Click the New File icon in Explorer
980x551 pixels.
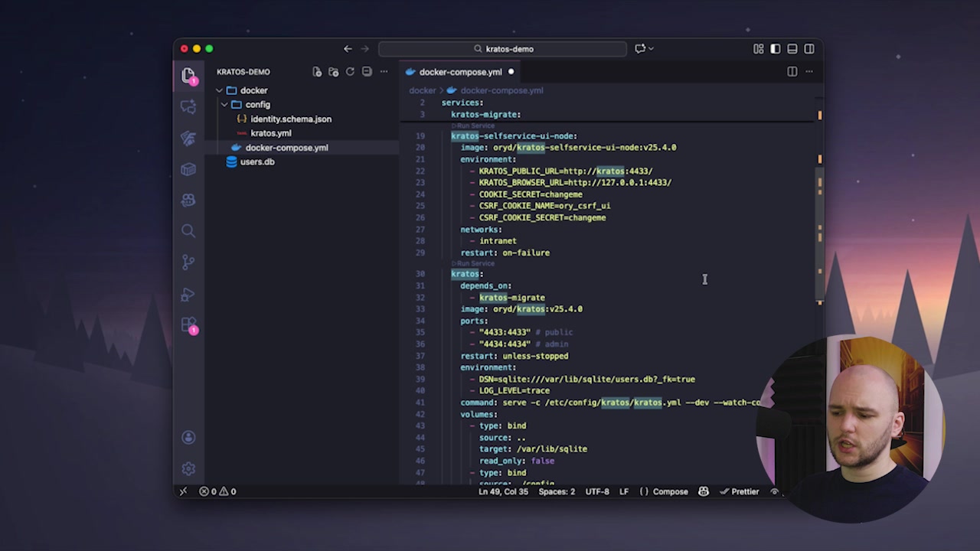point(317,71)
